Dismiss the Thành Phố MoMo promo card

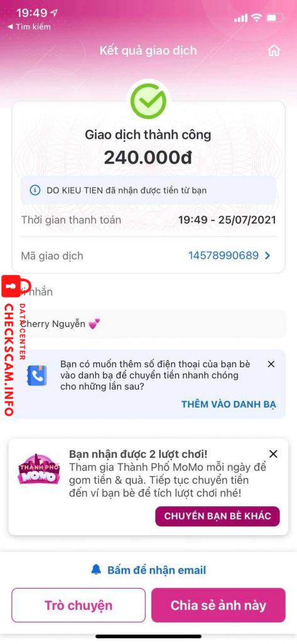pos(273,454)
